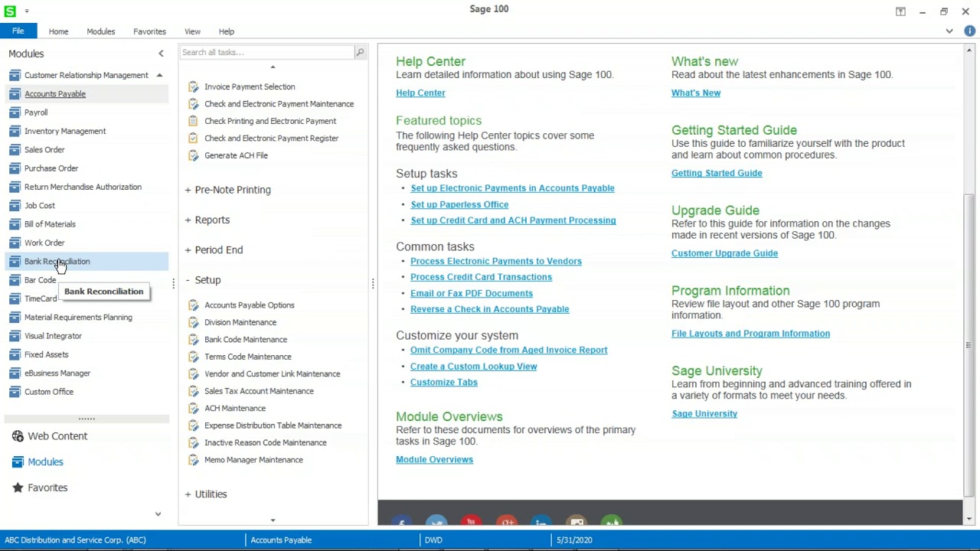The image size is (980, 551).
Task: Click the Inventory Management module icon
Action: [15, 131]
